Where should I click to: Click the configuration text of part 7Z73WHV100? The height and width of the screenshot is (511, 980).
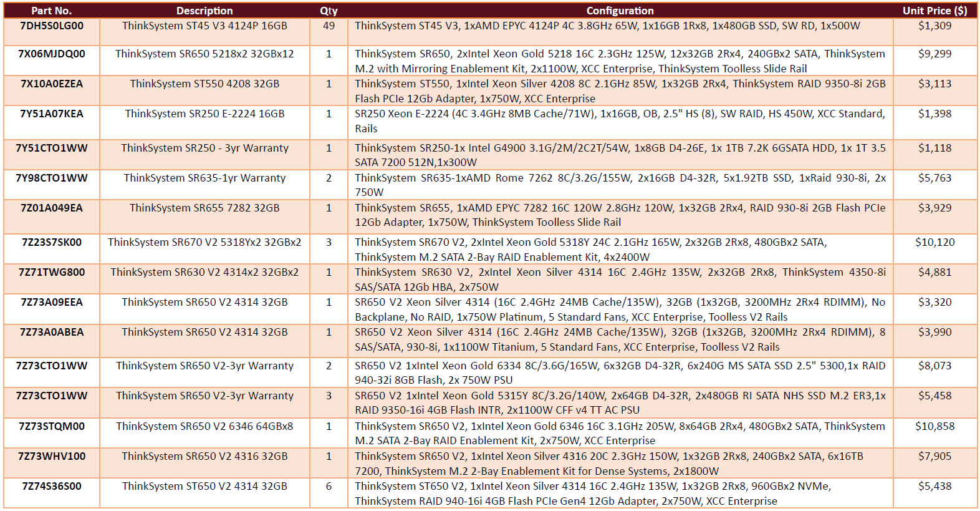[x=609, y=464]
